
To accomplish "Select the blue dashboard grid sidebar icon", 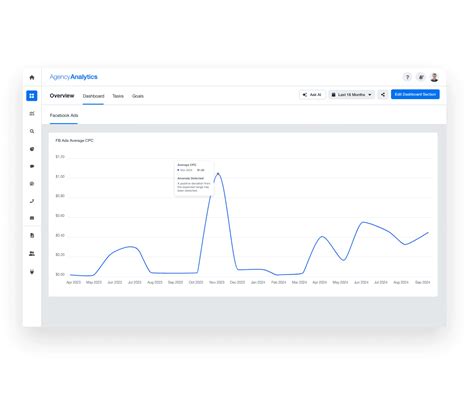I will pyautogui.click(x=32, y=96).
